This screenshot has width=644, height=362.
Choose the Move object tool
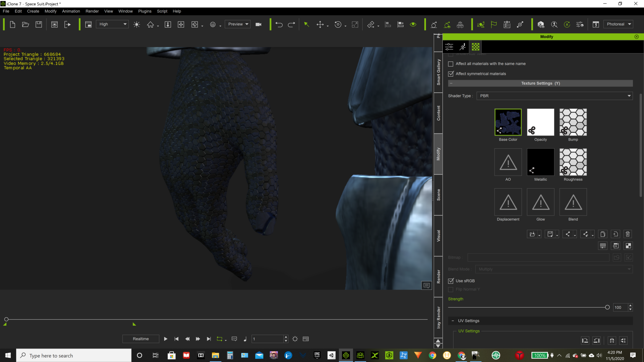320,24
